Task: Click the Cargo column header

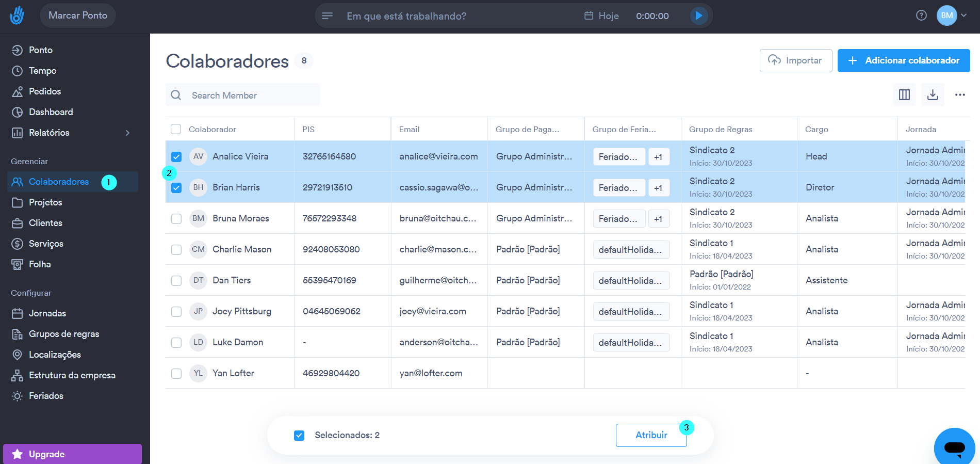Action: pyautogui.click(x=816, y=129)
